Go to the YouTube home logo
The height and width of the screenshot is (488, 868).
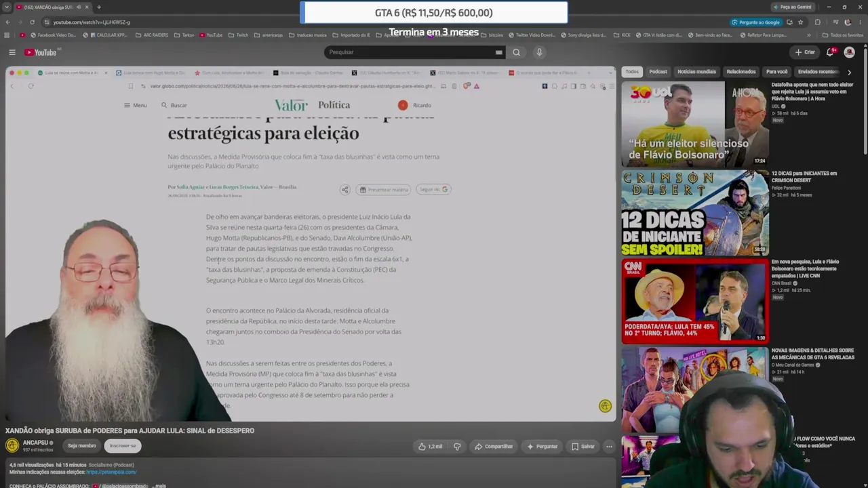(41, 52)
